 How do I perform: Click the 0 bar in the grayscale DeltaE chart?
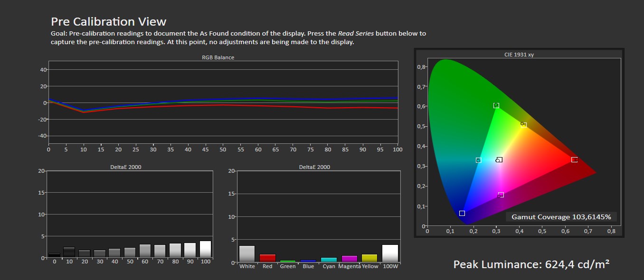tap(54, 255)
